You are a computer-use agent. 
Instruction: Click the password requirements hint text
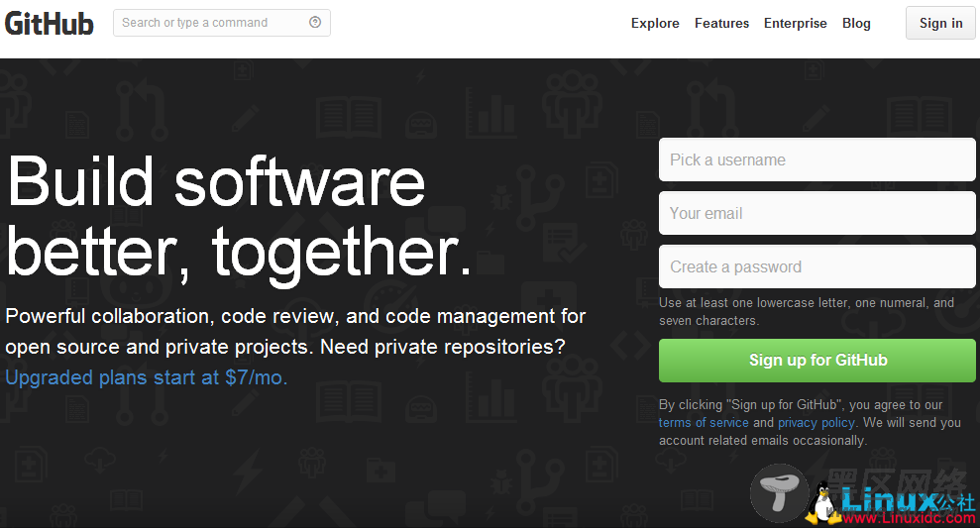[x=807, y=312]
